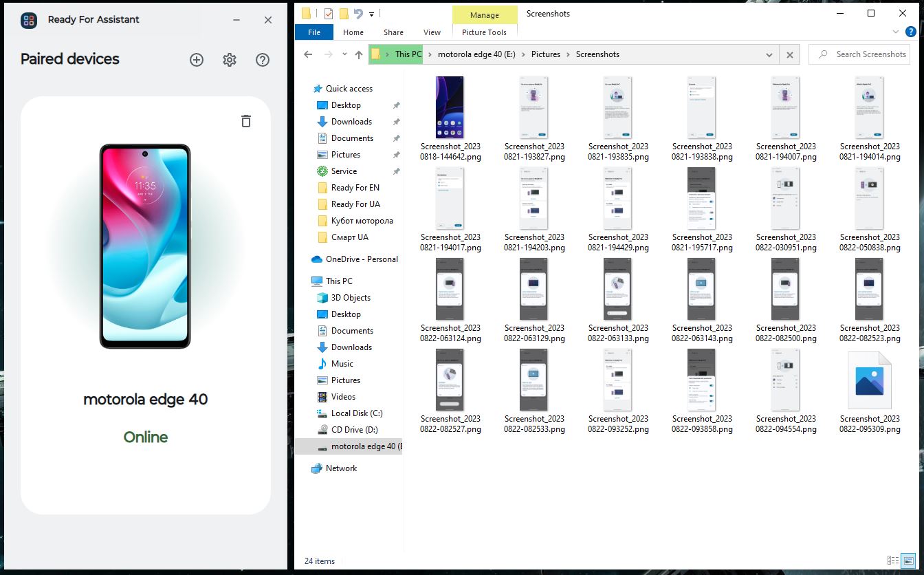Select the Manage contextual tab
The image size is (924, 575).
point(485,15)
